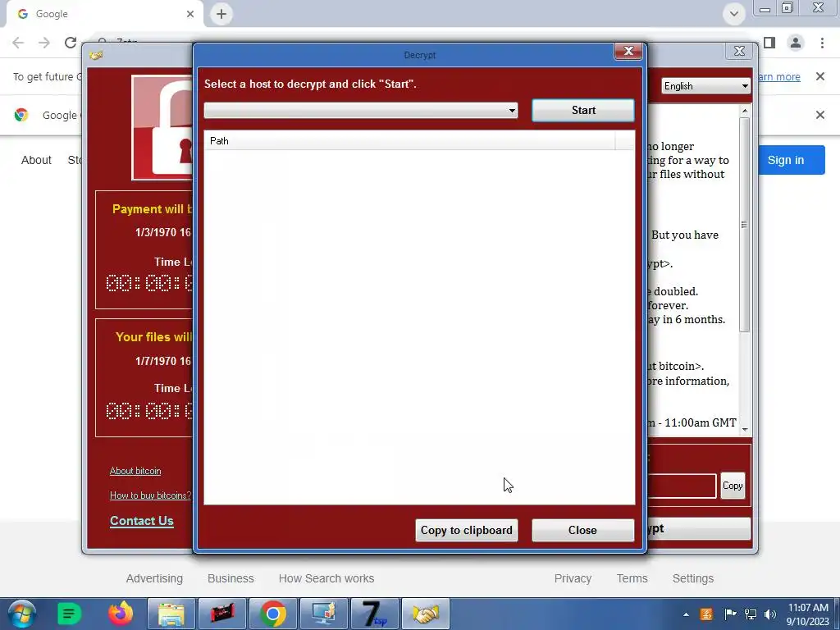
Task: Click the About link on Google page
Action: 36,160
